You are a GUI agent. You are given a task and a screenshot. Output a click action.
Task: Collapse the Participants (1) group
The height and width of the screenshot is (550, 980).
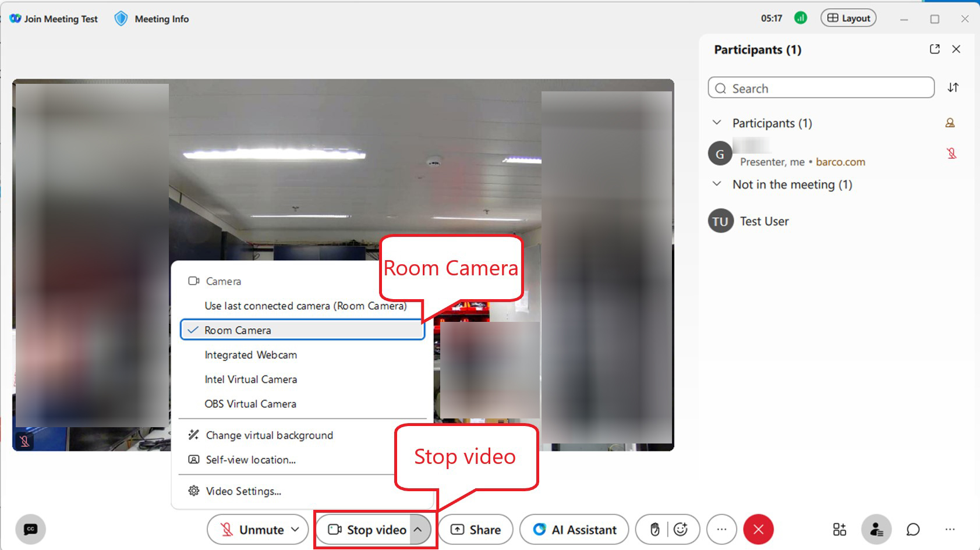click(x=717, y=123)
